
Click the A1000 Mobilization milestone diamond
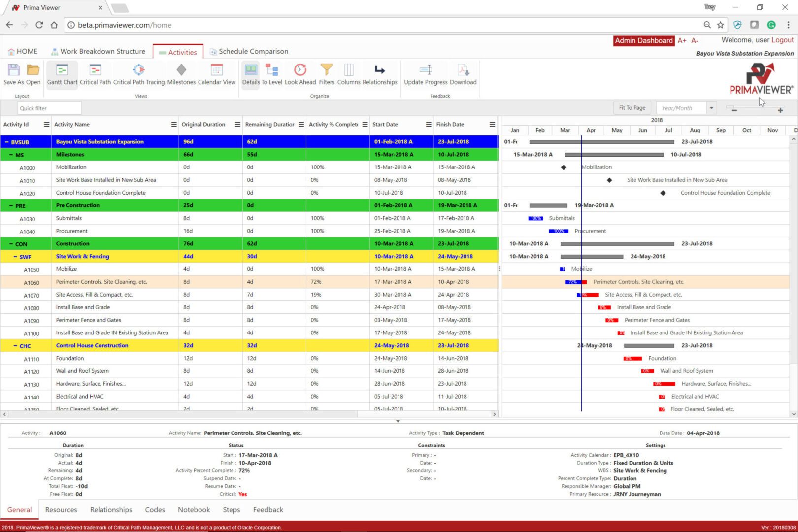tap(564, 167)
